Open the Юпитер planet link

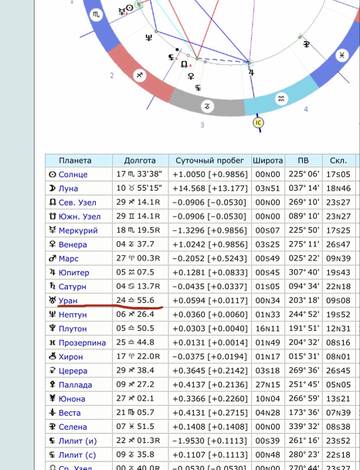point(74,272)
